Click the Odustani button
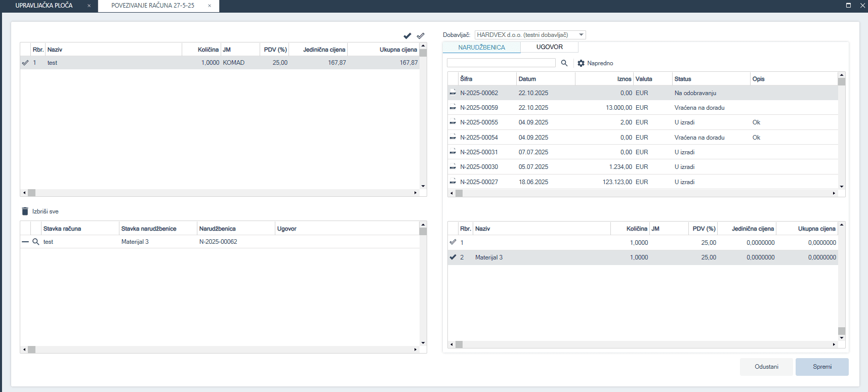The height and width of the screenshot is (392, 868). point(766,367)
